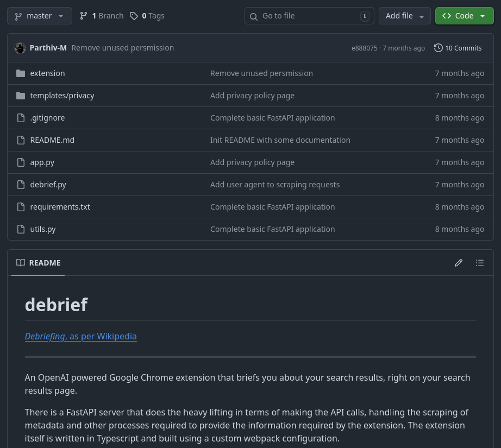Click the code brackets icon on Code button
The image size is (501, 448).
(447, 15)
